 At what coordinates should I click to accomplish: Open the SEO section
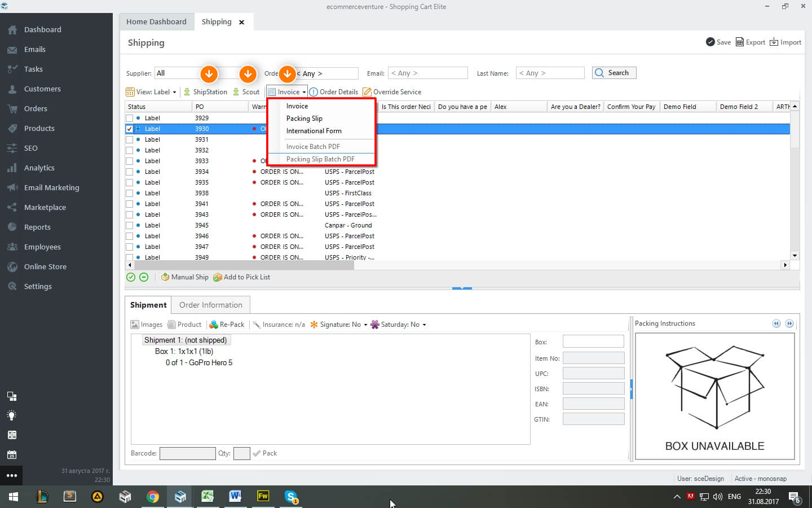click(30, 148)
